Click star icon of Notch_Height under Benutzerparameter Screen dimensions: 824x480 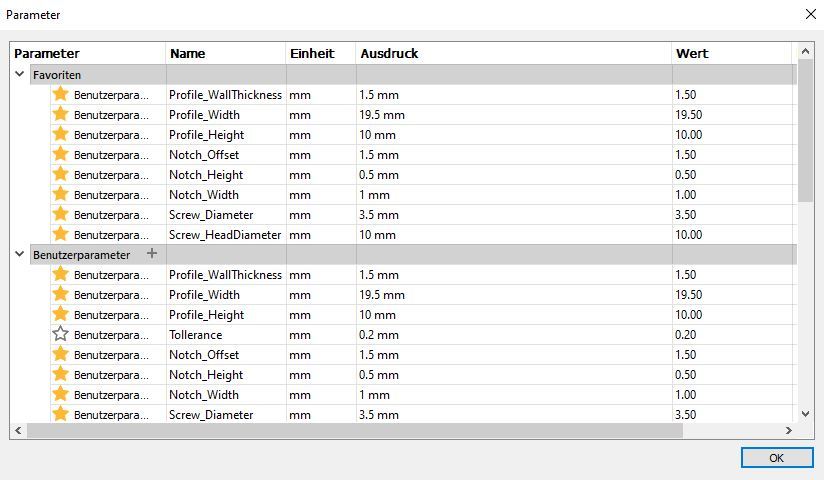pos(60,374)
